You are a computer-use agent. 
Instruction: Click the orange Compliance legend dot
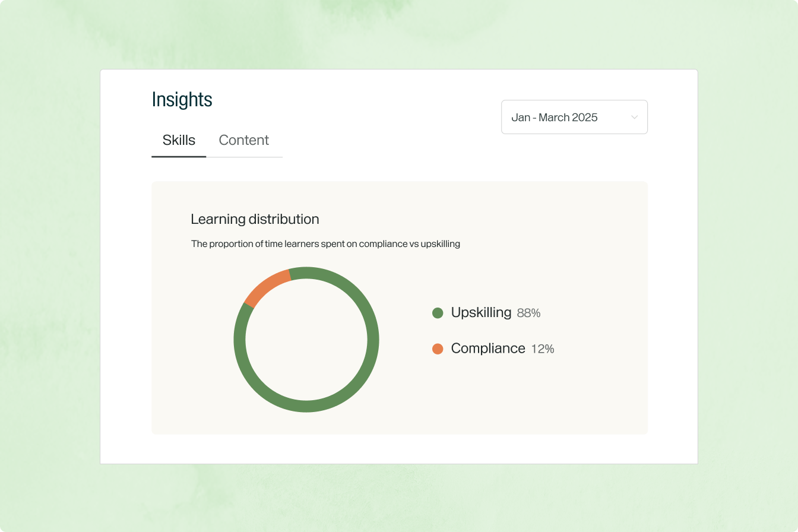click(438, 349)
